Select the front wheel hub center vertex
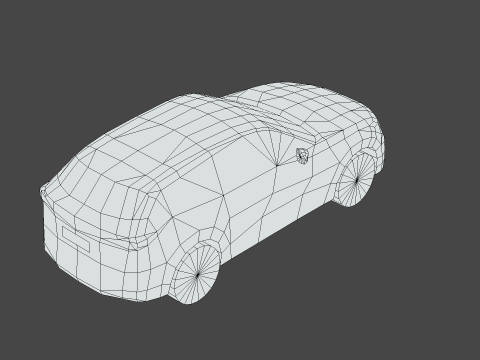The image size is (480, 360). (x=357, y=180)
